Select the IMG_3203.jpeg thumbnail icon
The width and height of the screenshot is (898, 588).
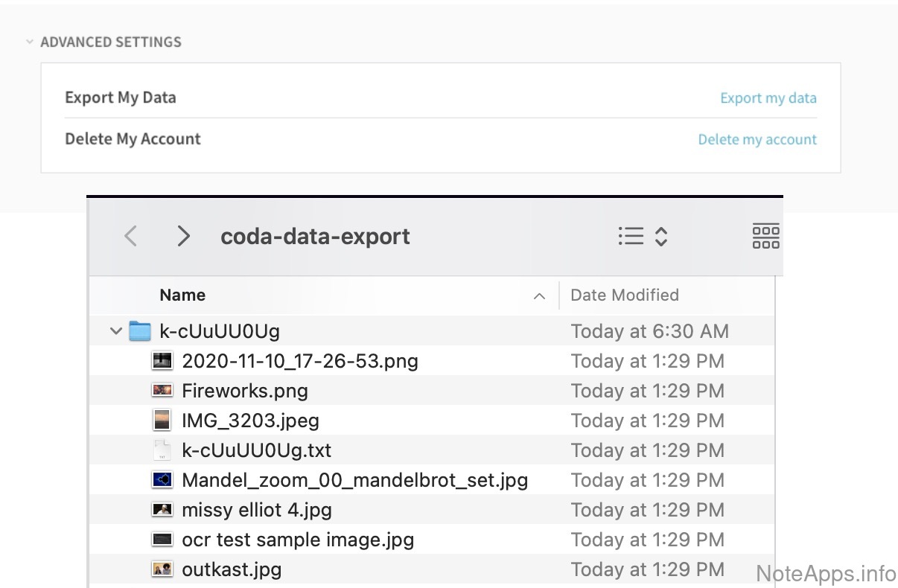162,421
